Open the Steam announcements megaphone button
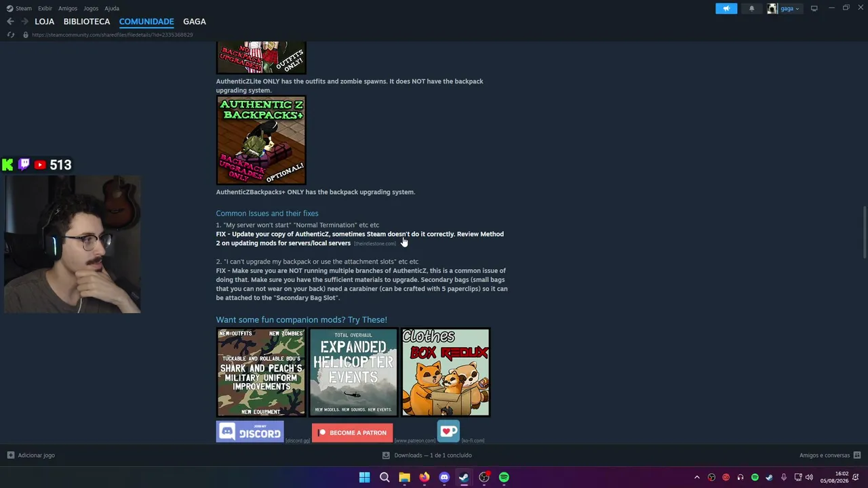Image resolution: width=868 pixels, height=488 pixels. pyautogui.click(x=726, y=8)
